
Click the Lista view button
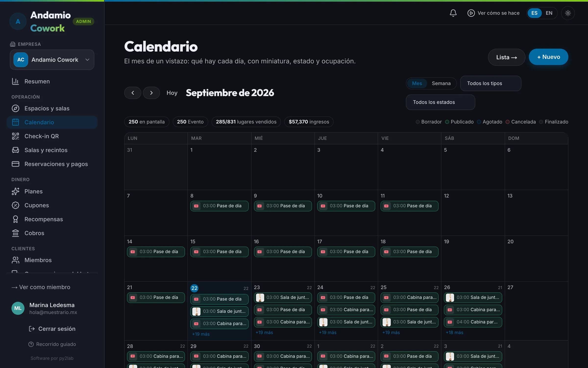point(506,57)
